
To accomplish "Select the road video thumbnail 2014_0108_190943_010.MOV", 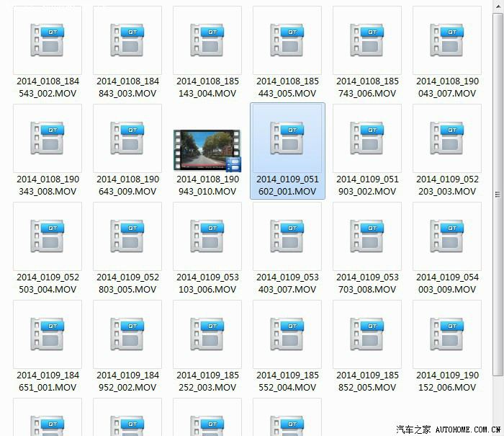I will (207, 150).
